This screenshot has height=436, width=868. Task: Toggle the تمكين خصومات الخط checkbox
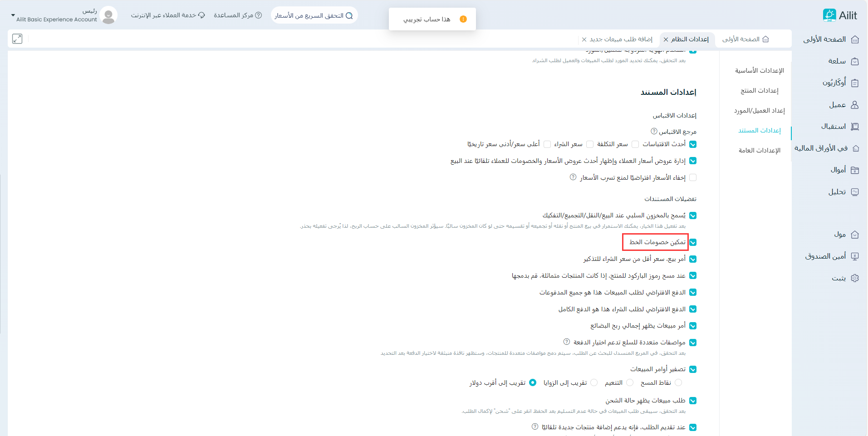[x=693, y=242]
